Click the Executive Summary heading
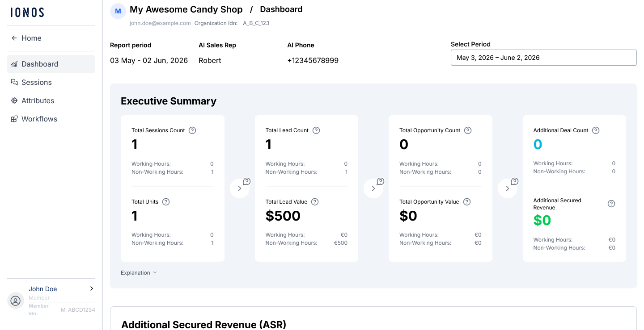Screen dimensions: 644x330 (169, 101)
